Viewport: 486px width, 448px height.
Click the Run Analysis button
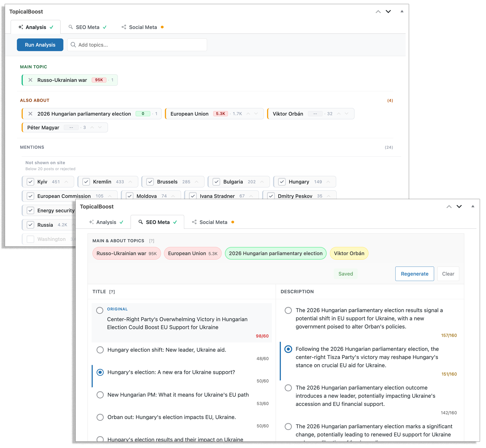point(40,45)
